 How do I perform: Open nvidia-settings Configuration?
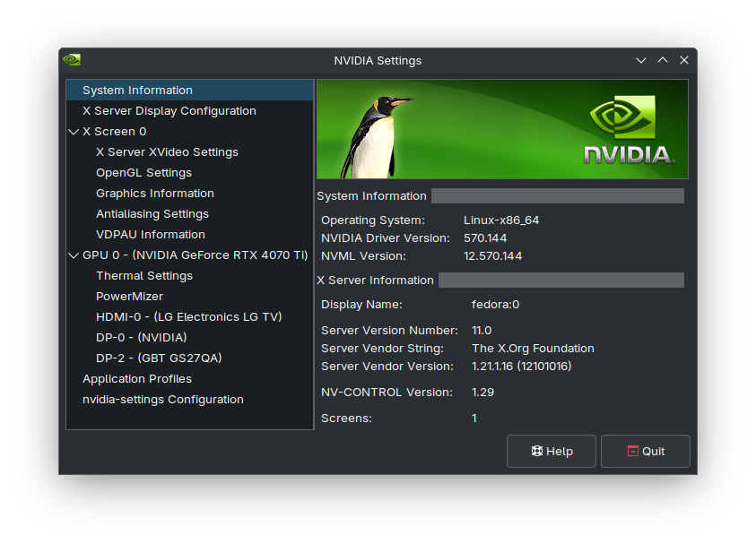click(161, 399)
